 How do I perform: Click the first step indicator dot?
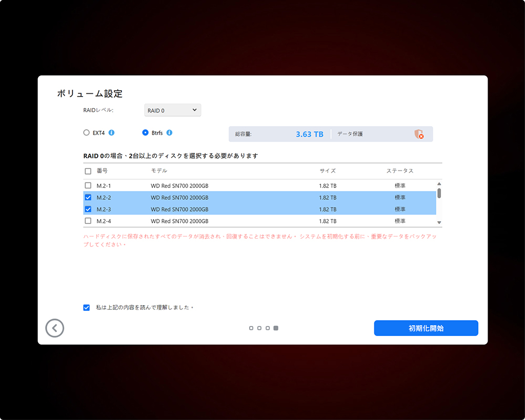click(x=251, y=328)
